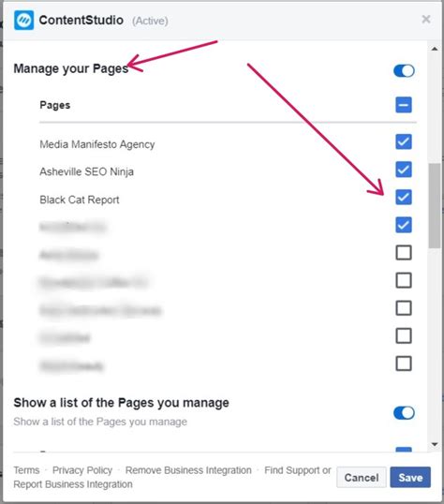
Task: Open the Terms link
Action: [26, 470]
